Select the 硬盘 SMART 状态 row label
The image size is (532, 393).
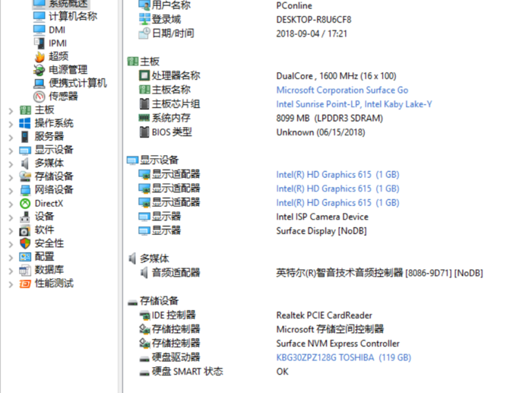tap(187, 371)
